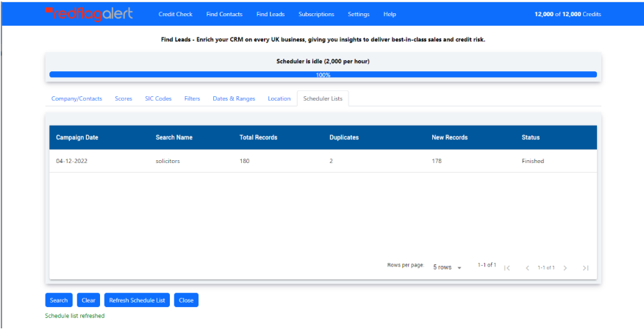Click the 100% scheduler progress bar
Screen dimensions: 644x332
(x=323, y=75)
